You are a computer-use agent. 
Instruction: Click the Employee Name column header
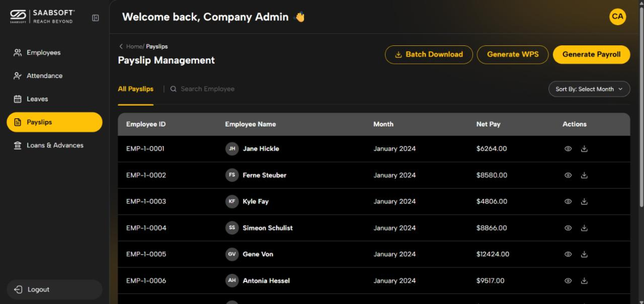(250, 124)
